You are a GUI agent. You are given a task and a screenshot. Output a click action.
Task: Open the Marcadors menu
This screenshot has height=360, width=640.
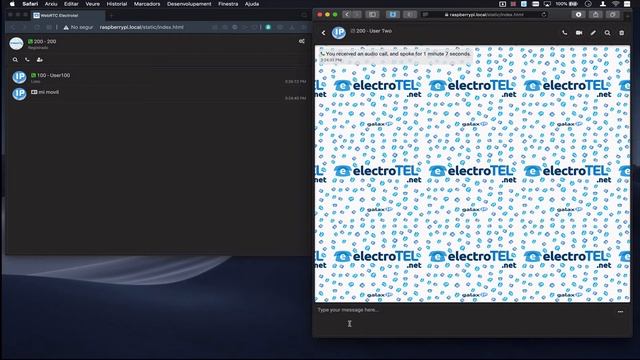pos(147,4)
